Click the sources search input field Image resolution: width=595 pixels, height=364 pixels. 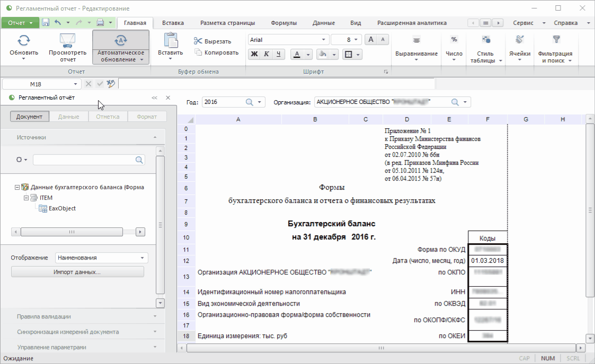tap(84, 159)
